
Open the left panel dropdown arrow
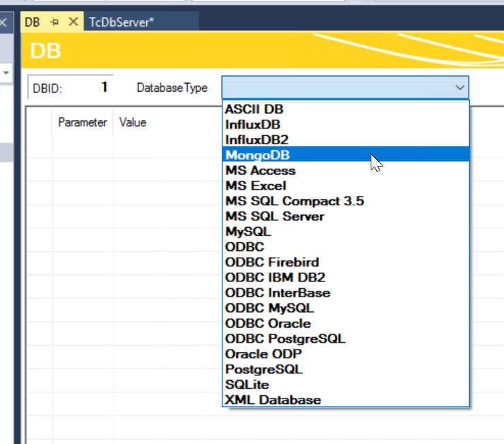point(6,73)
